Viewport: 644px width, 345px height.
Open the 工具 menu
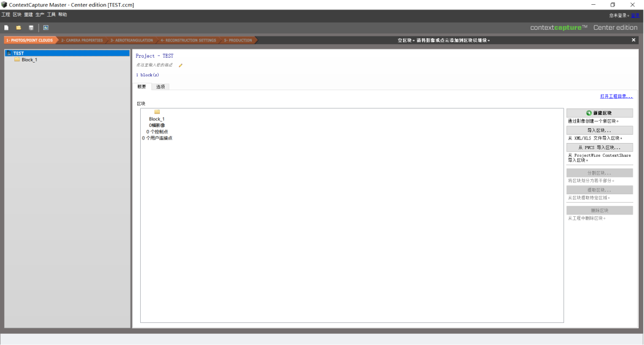click(51, 15)
